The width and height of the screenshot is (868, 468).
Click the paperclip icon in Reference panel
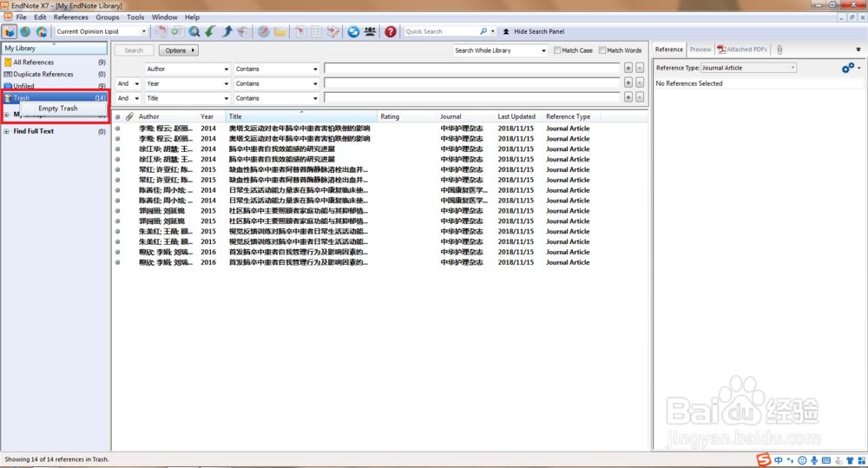pos(779,49)
